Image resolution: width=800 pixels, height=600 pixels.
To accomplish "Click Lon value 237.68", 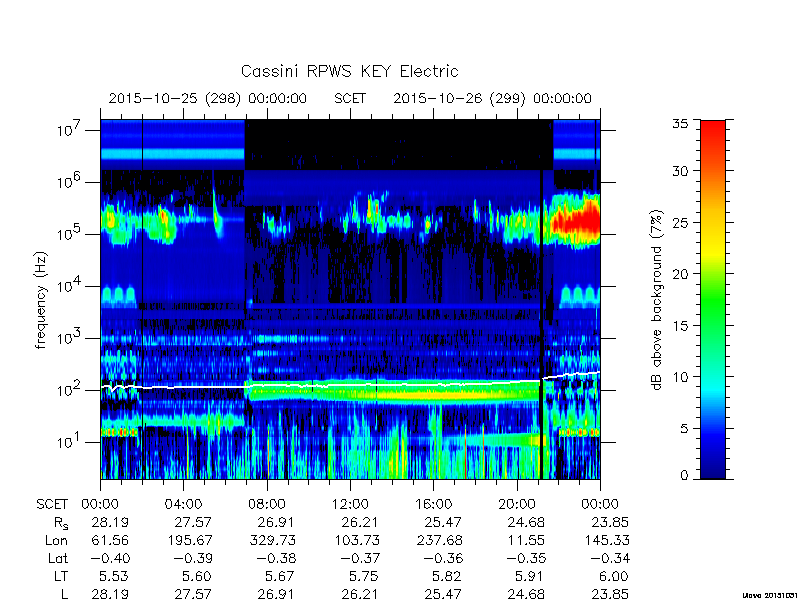I will [x=440, y=540].
